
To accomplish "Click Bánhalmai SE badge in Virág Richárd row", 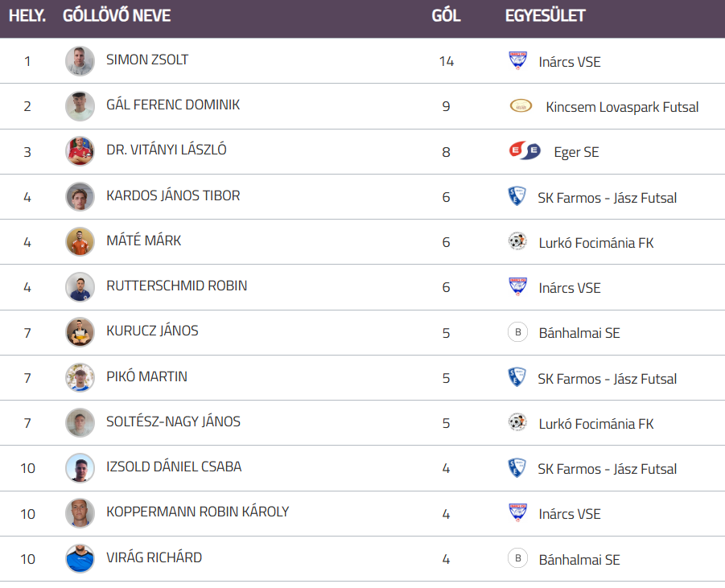I will coord(517,558).
